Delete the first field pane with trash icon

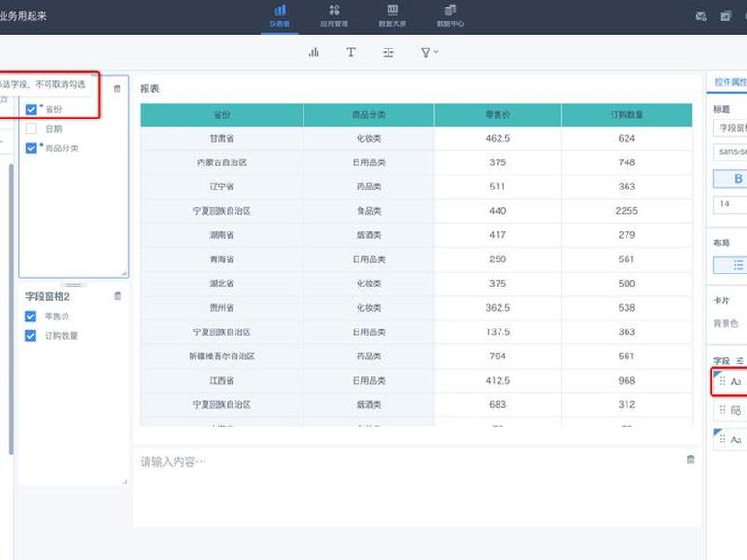(x=118, y=89)
